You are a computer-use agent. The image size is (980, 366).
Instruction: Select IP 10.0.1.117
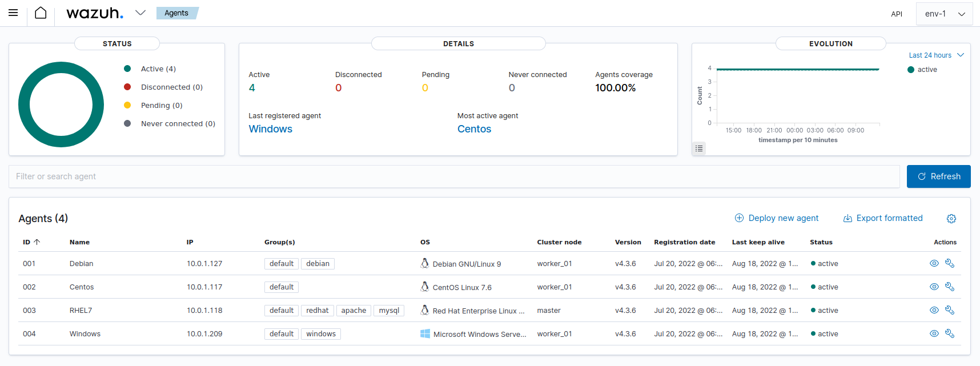pyautogui.click(x=204, y=287)
